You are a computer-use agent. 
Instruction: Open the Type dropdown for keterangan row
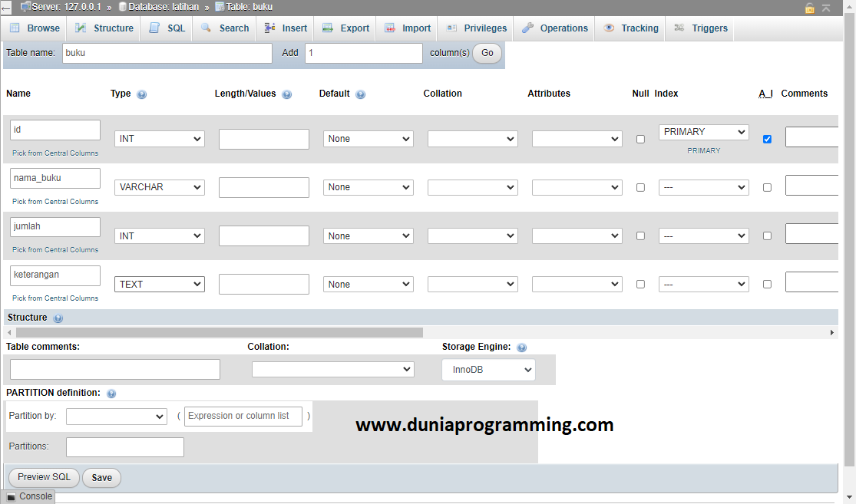tap(159, 284)
